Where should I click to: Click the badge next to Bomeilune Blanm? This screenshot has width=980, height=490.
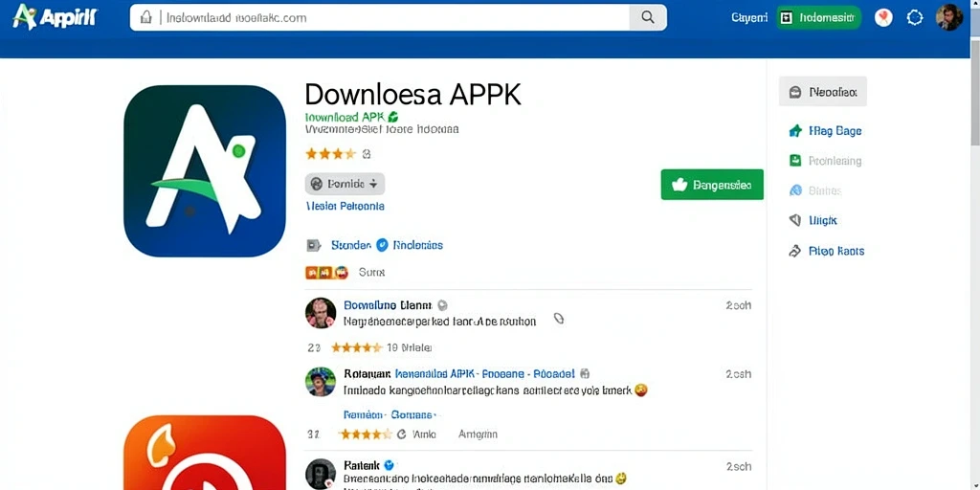point(442,305)
